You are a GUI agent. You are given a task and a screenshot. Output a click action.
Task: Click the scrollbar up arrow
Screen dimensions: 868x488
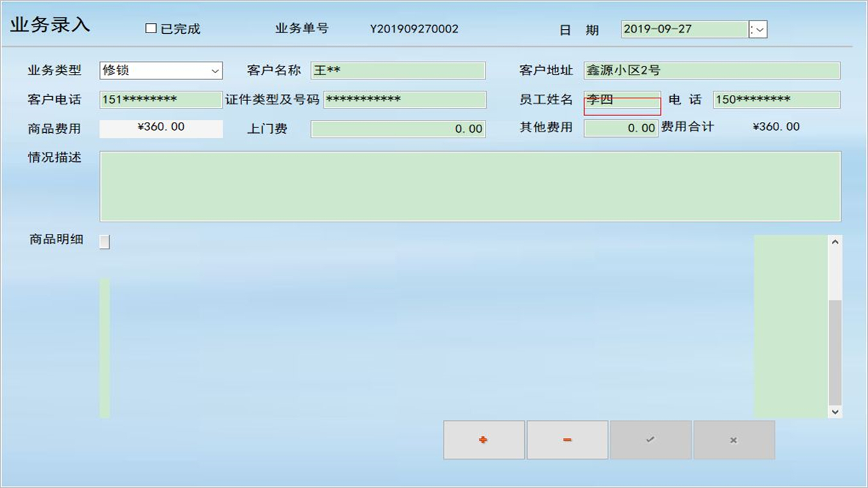835,241
